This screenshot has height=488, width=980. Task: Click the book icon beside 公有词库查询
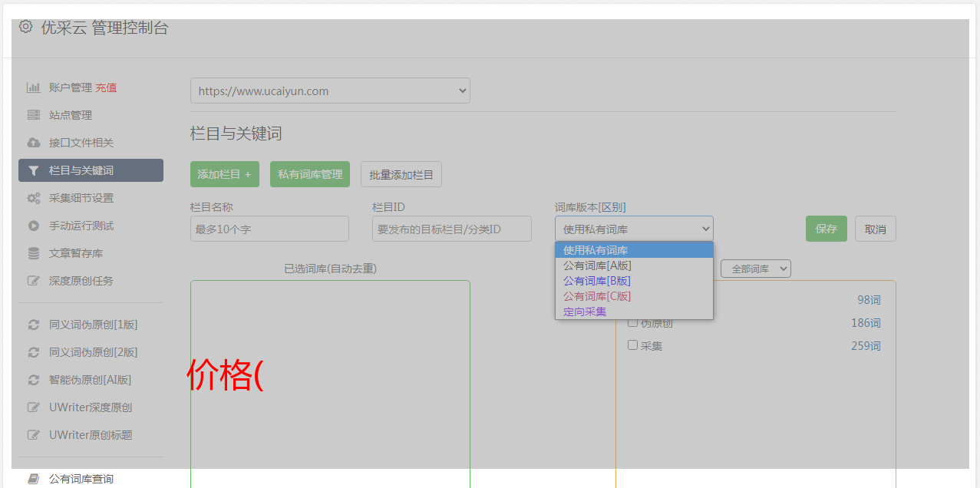tap(33, 479)
